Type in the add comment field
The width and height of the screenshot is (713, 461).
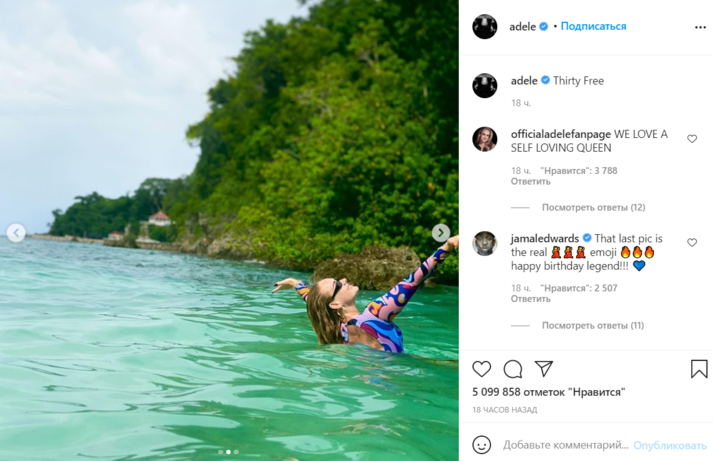[565, 445]
